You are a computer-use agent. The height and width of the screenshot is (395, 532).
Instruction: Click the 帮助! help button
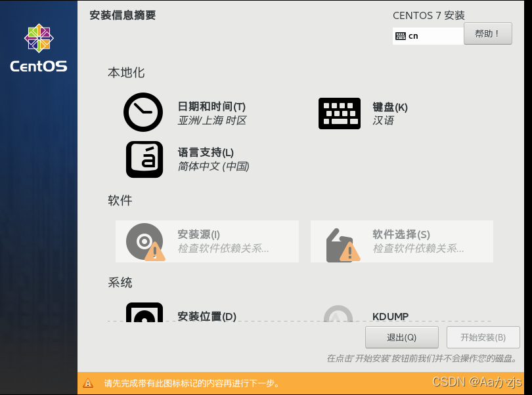(488, 33)
